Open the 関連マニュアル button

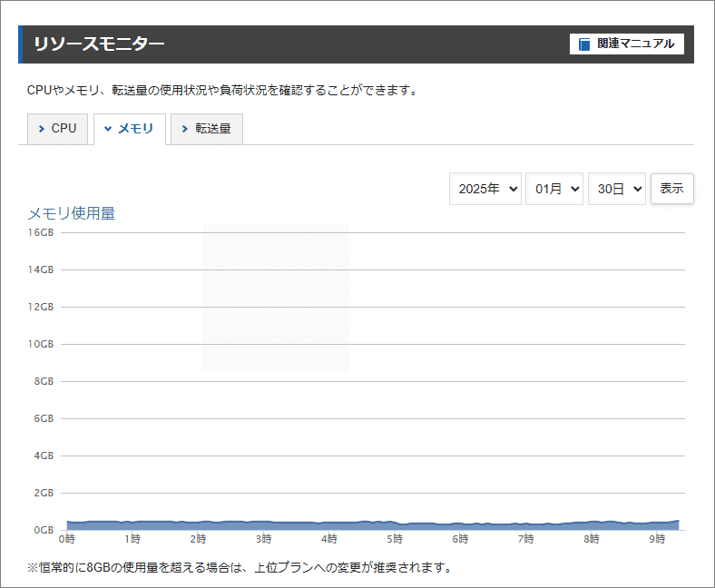pyautogui.click(x=627, y=44)
